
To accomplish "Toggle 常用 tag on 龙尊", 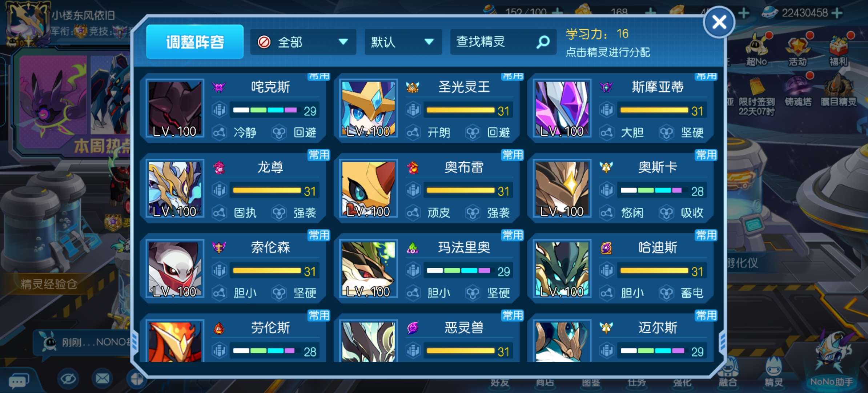I will click(319, 155).
